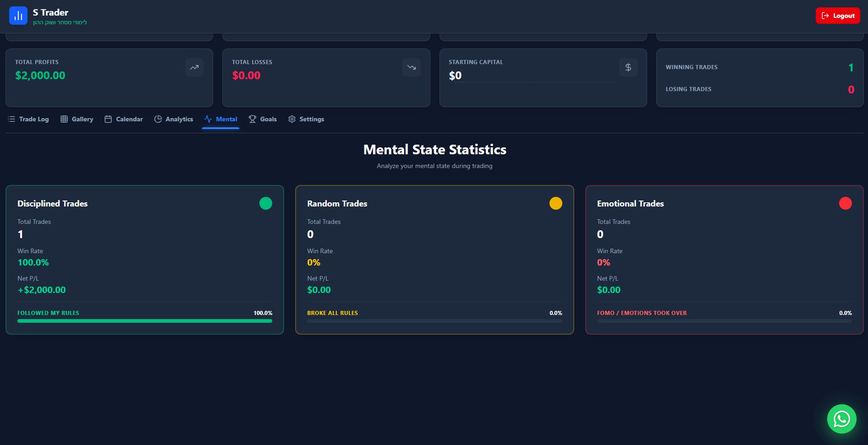The image size is (868, 445).
Task: Go to the Analytics tab
Action: point(174,119)
